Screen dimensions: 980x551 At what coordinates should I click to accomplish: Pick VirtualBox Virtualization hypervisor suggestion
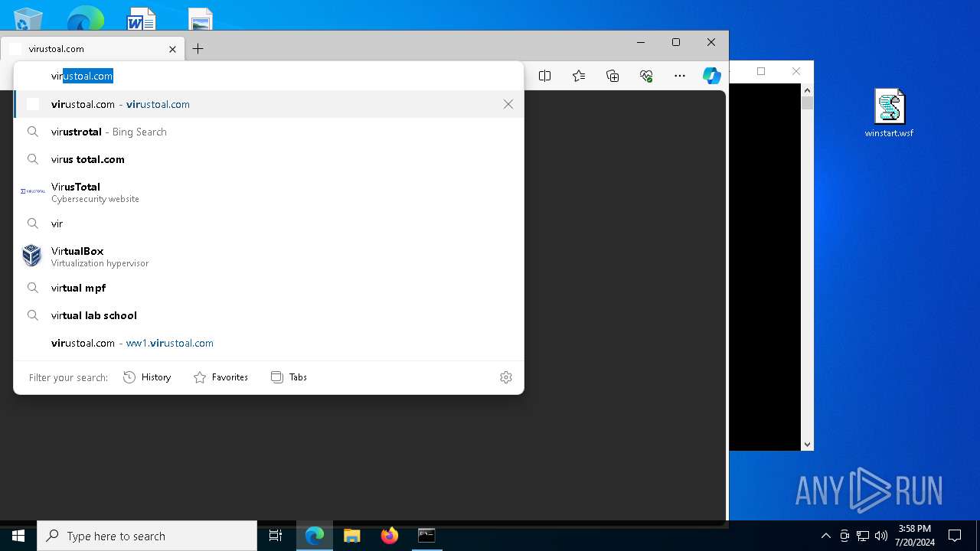point(269,256)
